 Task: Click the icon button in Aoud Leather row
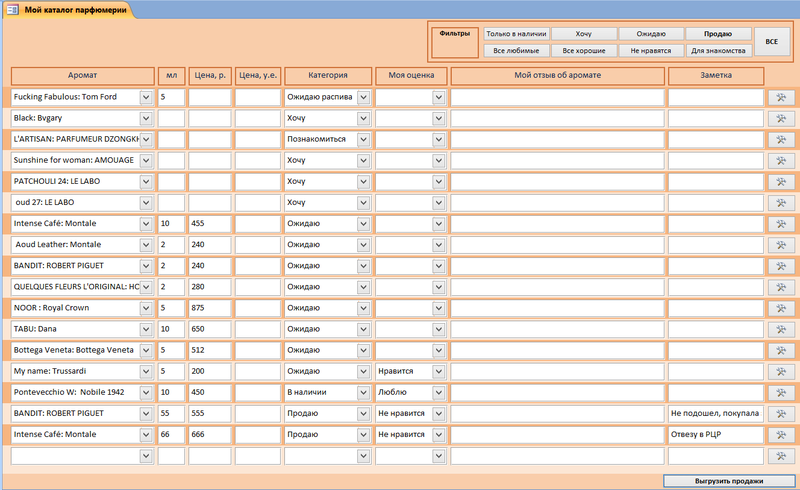tap(781, 245)
